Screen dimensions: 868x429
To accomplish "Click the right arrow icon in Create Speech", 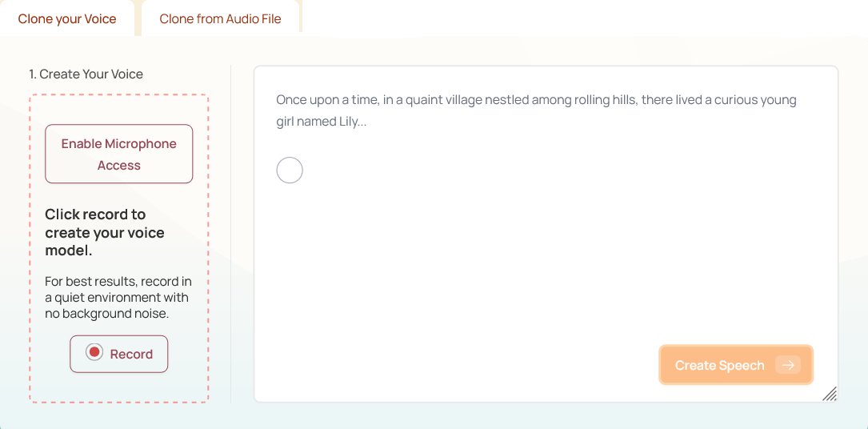I will (788, 365).
